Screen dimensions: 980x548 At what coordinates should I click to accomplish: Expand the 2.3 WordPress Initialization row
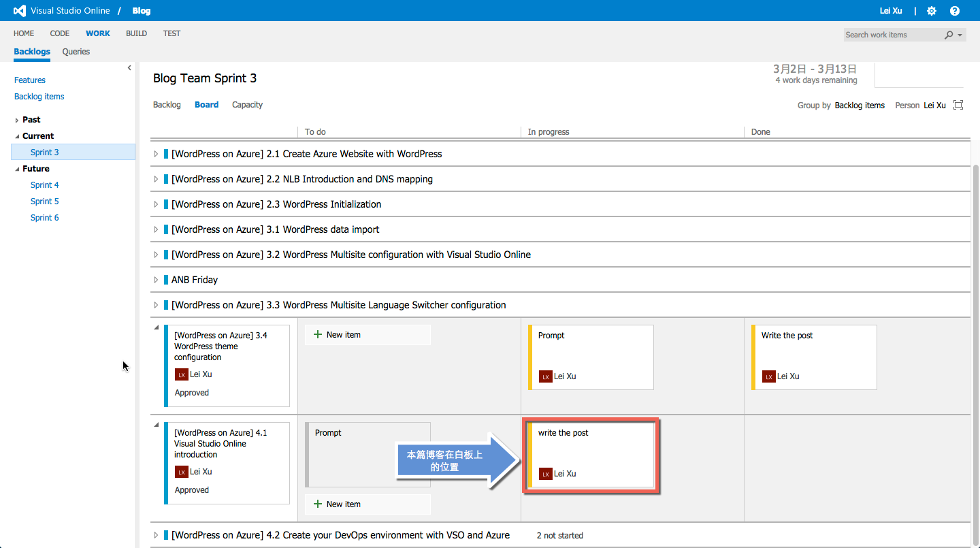point(156,204)
